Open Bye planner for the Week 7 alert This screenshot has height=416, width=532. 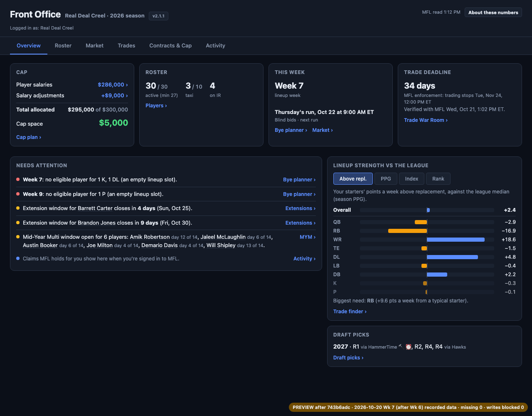coord(299,180)
